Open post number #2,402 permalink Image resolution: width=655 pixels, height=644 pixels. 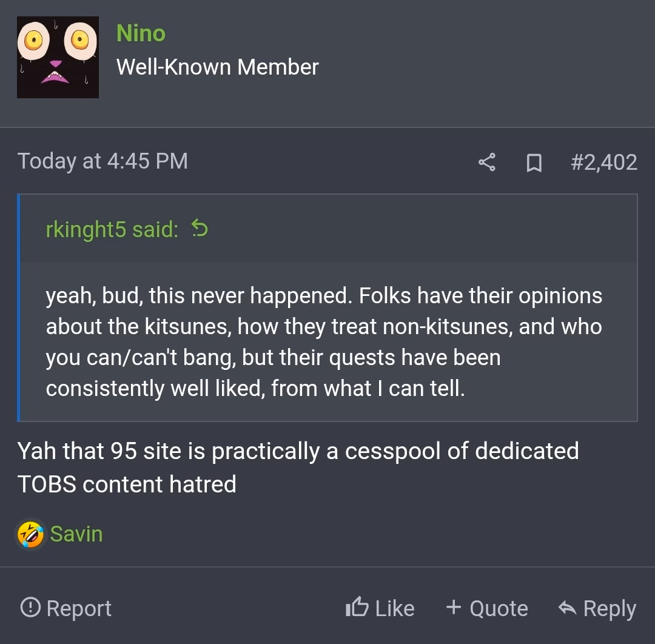tap(603, 163)
